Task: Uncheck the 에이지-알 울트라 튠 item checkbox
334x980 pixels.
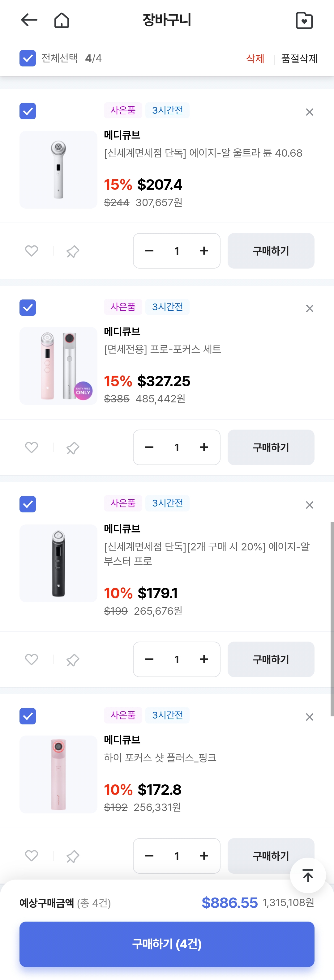Action: click(x=28, y=111)
